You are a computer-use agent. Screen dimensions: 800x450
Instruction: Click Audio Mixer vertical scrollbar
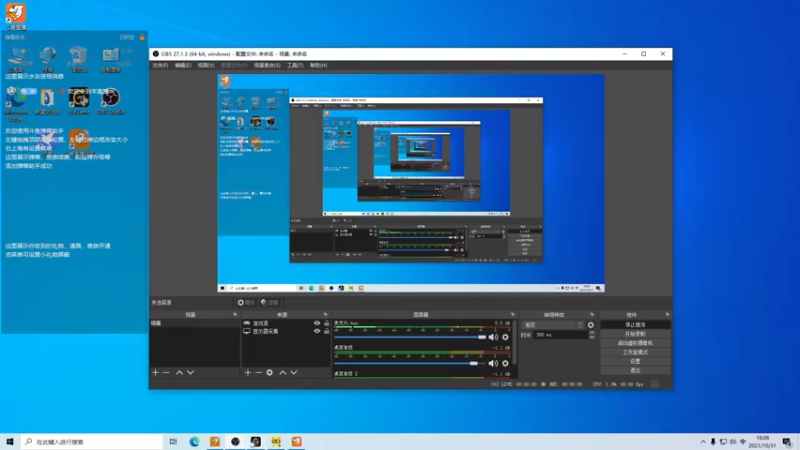click(514, 342)
